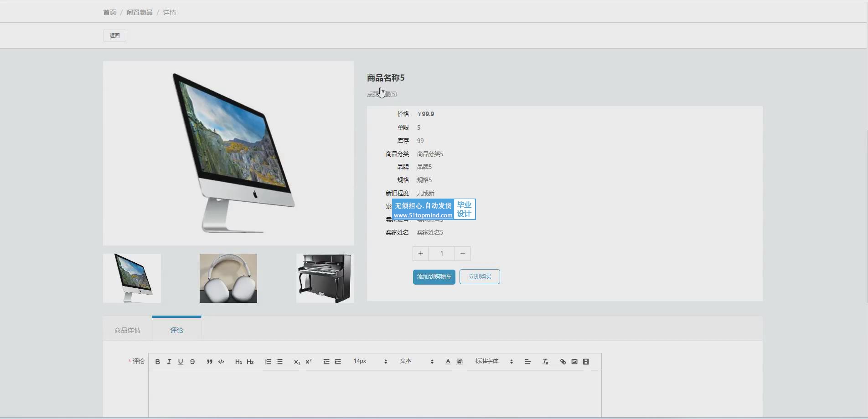This screenshot has width=868, height=419.
Task: Click the 立即购买 button
Action: pyautogui.click(x=480, y=277)
